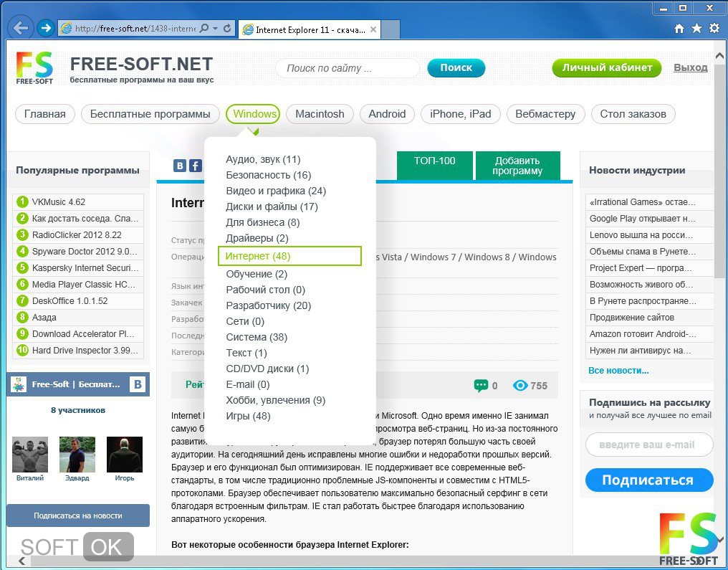Select CD/DVD диски (1) category
The height and width of the screenshot is (570, 728).
267,369
